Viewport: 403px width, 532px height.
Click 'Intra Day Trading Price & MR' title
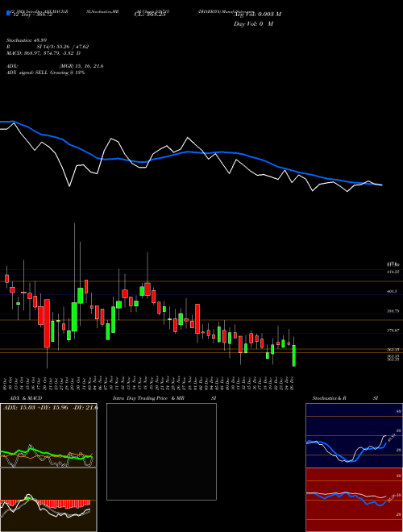[148, 398]
